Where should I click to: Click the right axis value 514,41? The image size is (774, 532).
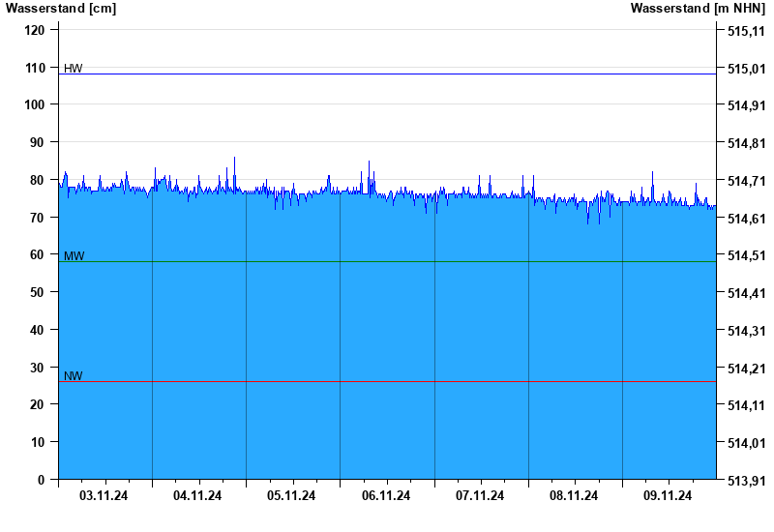(746, 293)
